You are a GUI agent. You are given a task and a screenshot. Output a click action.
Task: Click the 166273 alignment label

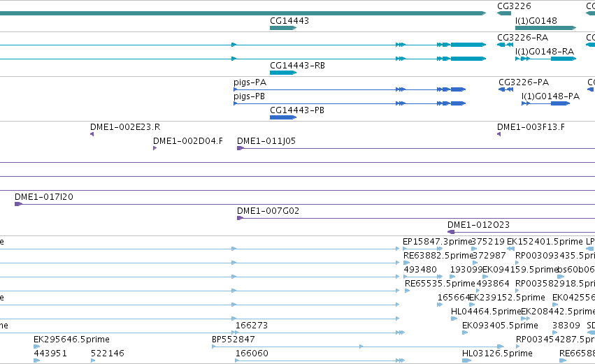(252, 326)
